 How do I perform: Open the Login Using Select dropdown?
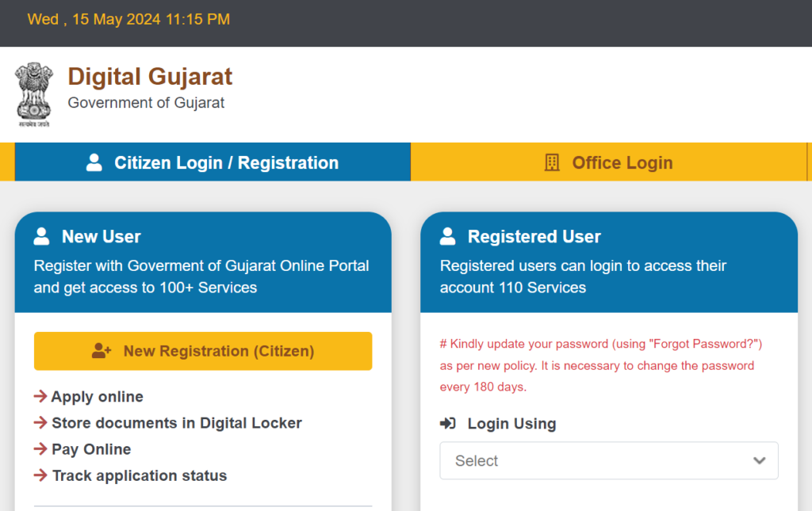coord(608,460)
